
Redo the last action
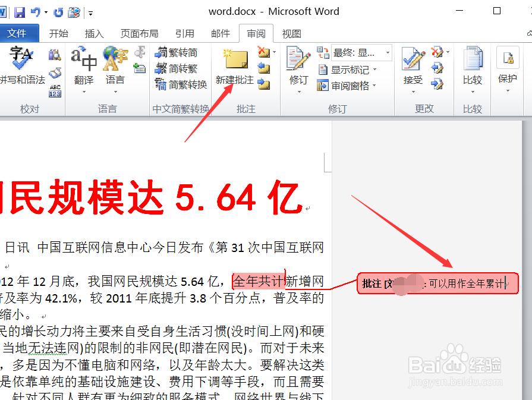(x=58, y=12)
